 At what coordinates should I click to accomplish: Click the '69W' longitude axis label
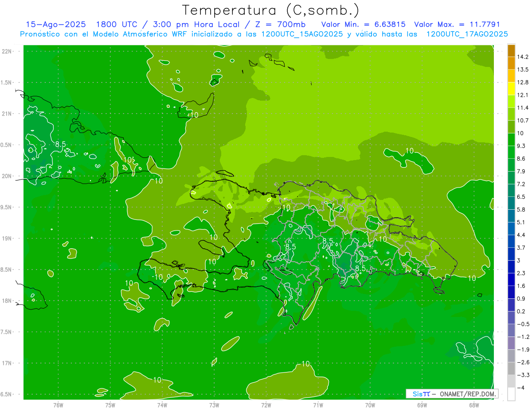click(422, 405)
